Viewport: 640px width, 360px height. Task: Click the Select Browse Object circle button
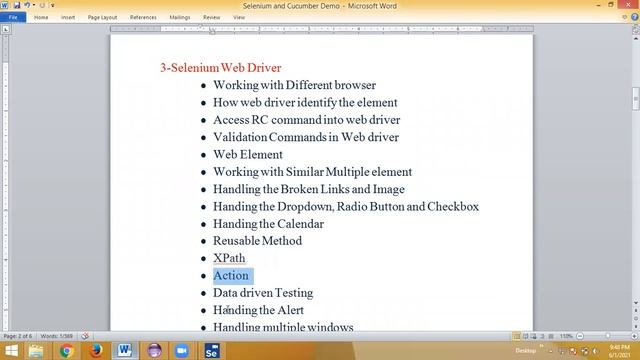[636, 318]
